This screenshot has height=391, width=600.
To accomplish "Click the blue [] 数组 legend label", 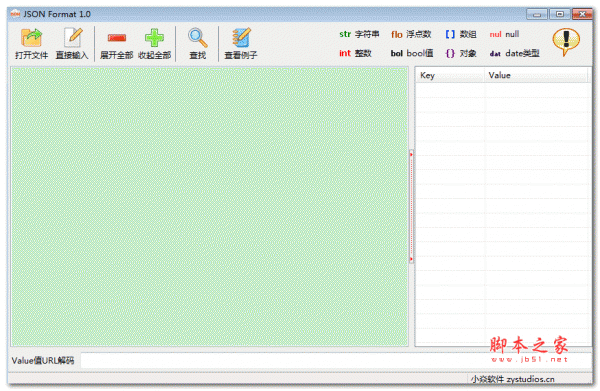I will [461, 34].
